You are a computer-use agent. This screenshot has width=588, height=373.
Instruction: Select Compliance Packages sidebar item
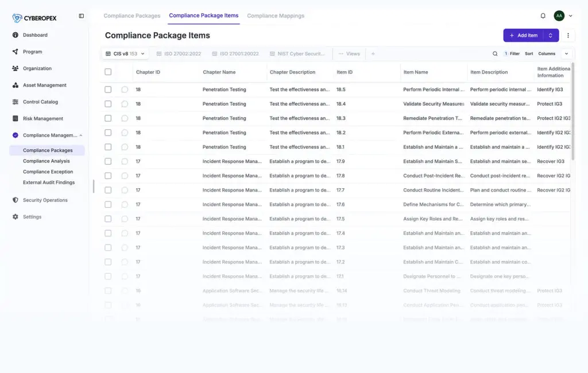point(48,150)
